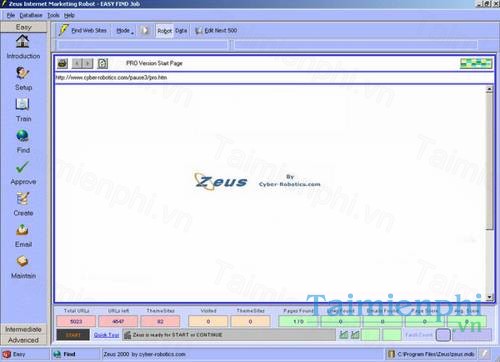Click the URL address field

click(274, 78)
